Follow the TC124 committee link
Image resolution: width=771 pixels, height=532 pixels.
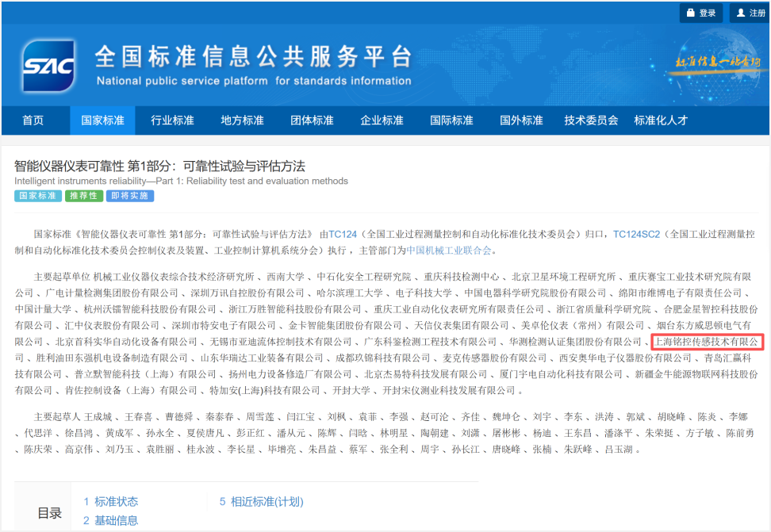[x=343, y=235]
